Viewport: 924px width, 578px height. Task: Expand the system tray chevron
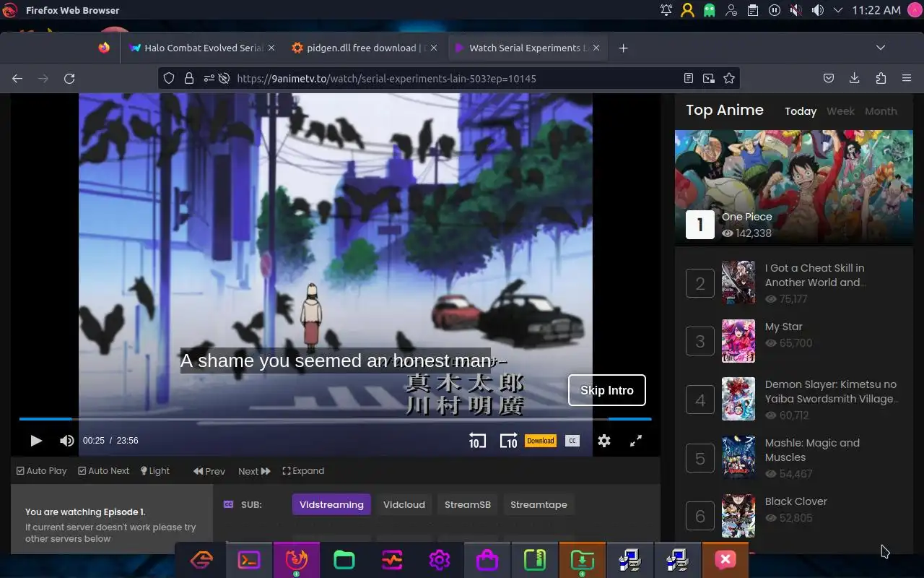838,10
